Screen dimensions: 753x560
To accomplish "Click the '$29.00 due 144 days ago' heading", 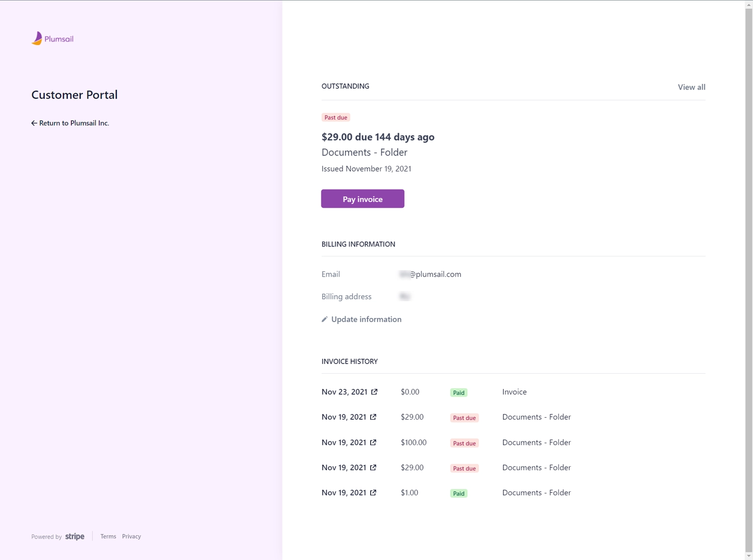I will (x=378, y=137).
